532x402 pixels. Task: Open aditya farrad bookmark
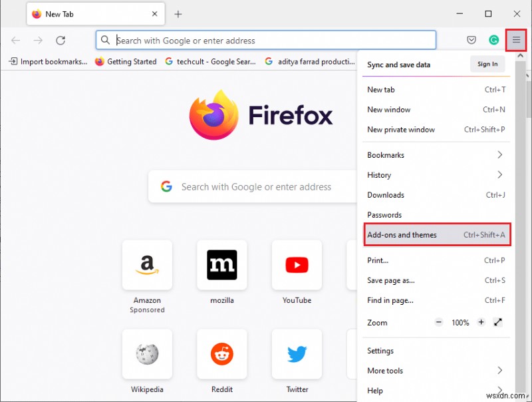click(x=310, y=61)
